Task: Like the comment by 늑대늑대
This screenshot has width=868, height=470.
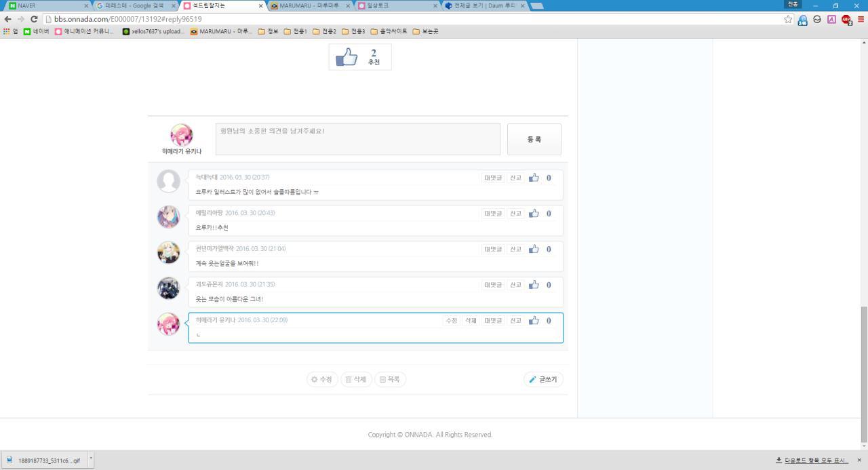Action: (534, 178)
